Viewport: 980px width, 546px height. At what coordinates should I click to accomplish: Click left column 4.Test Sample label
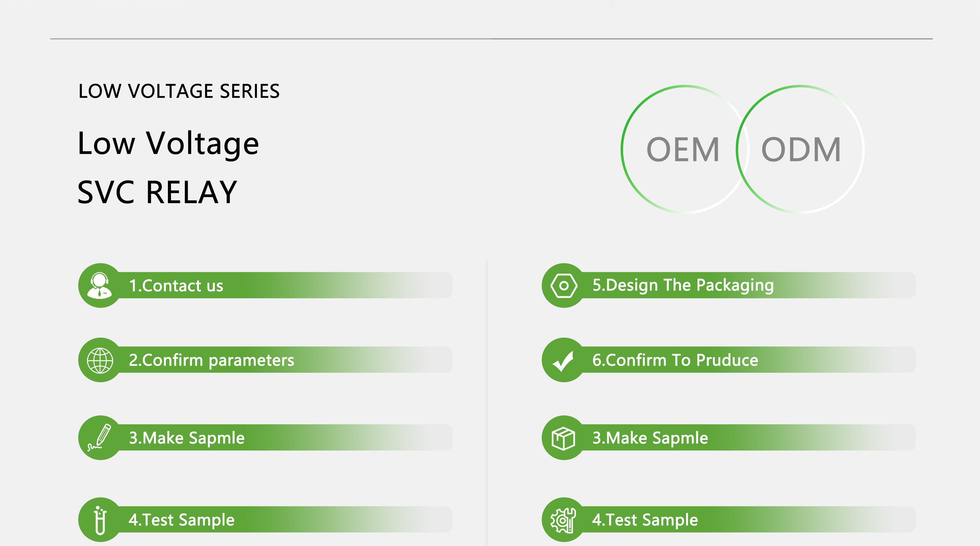coord(182,520)
